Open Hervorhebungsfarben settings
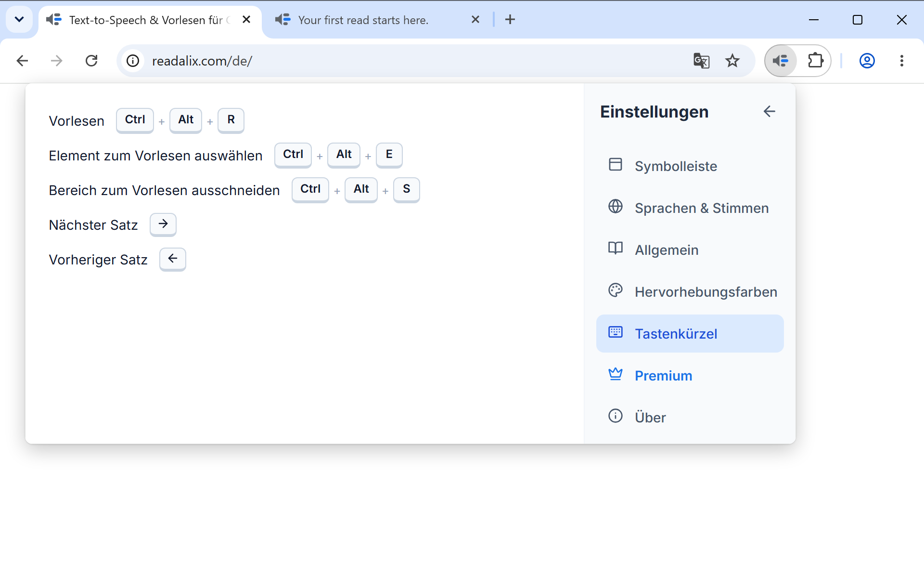924x578 pixels. (x=690, y=292)
